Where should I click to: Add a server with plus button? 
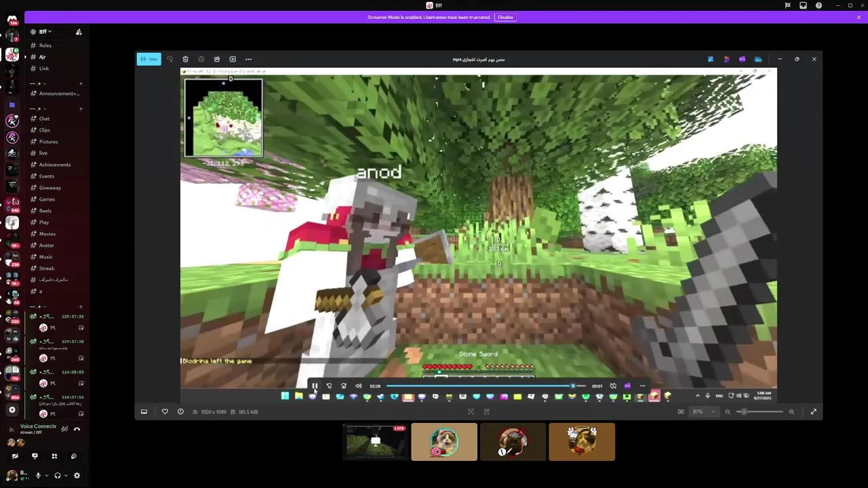12,410
